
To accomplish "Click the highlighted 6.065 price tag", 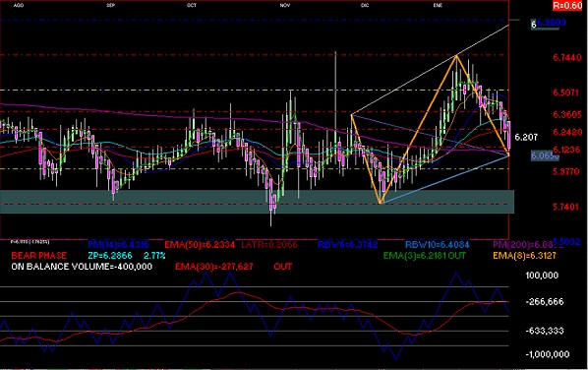I will click(x=545, y=155).
